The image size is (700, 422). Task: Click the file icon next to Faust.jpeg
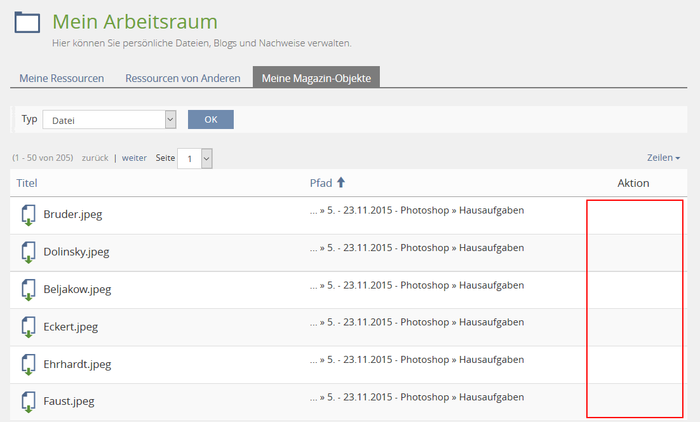click(28, 402)
